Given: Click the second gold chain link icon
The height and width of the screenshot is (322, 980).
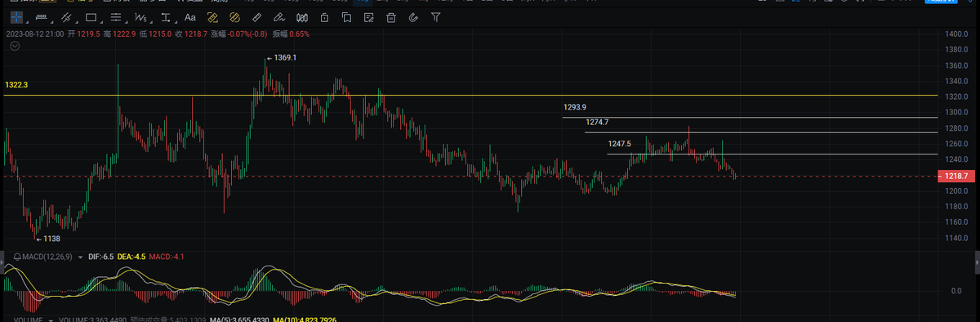Looking at the screenshot, I should 234,17.
